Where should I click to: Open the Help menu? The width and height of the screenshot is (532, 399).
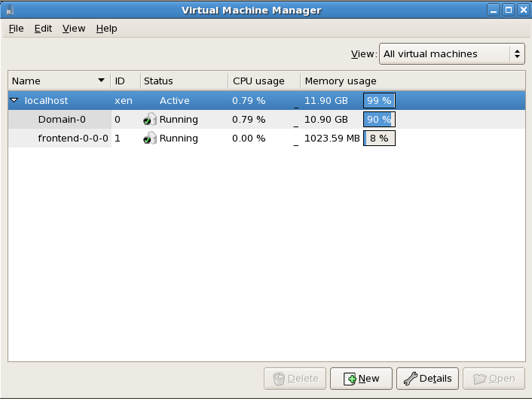(106, 29)
